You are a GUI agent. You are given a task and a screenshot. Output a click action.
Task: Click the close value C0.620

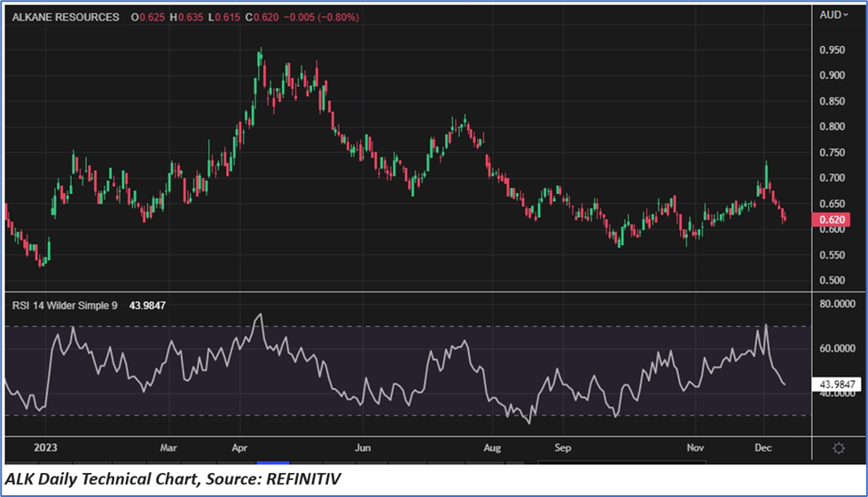click(262, 17)
